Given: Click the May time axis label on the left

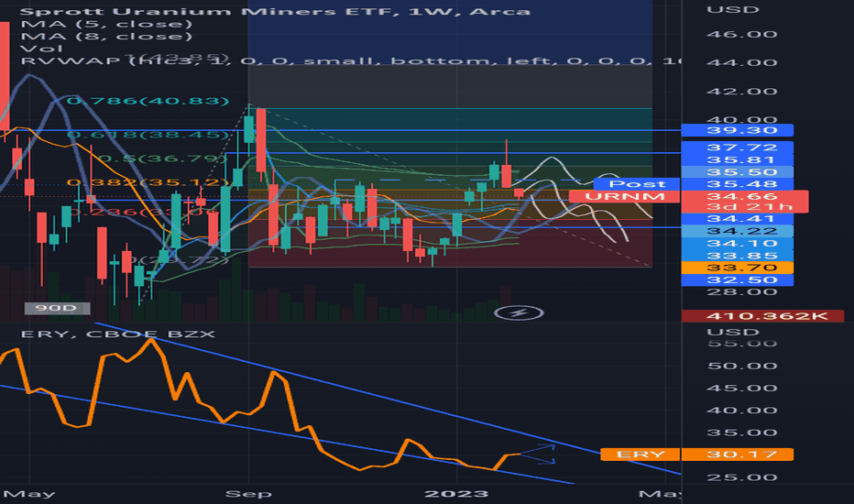Looking at the screenshot, I should click(x=29, y=494).
